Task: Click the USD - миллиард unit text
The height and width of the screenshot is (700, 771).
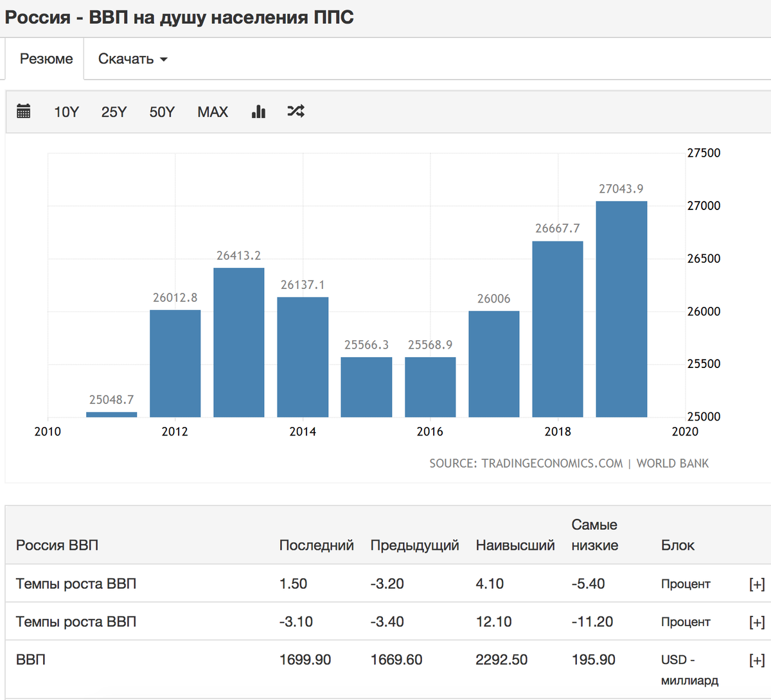Action: pyautogui.click(x=689, y=670)
